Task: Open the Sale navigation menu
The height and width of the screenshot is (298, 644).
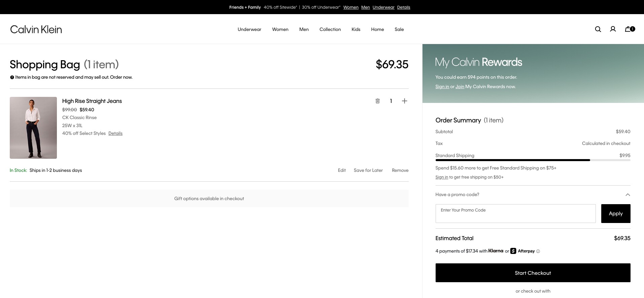Action: (x=399, y=29)
